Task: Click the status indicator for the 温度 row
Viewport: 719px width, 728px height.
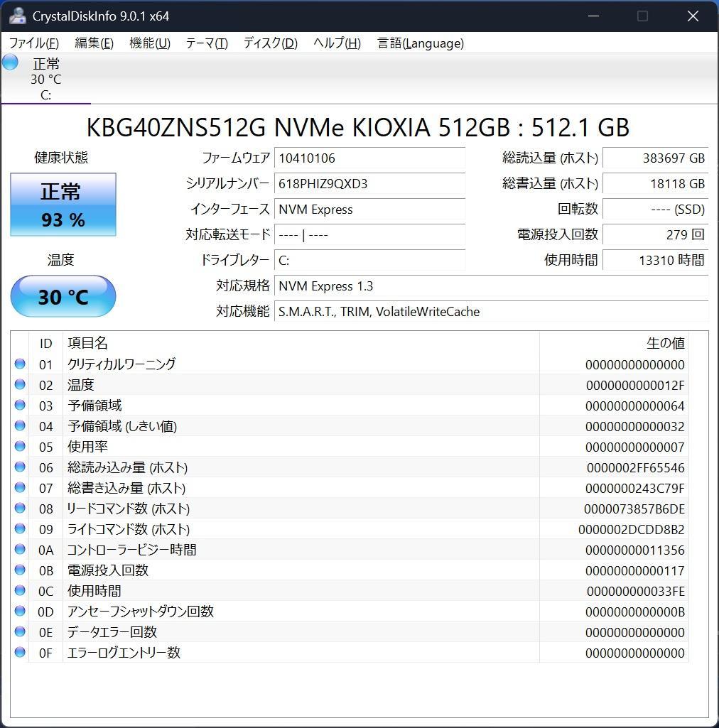Action: click(20, 384)
